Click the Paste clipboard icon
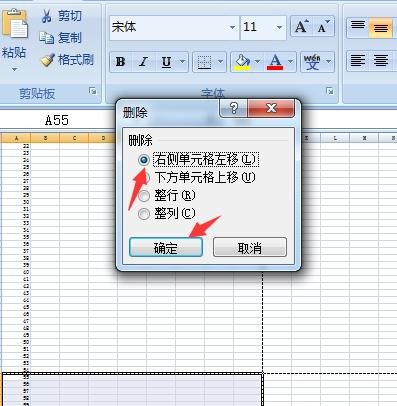Screen dimensions: 397x406 click(15, 23)
